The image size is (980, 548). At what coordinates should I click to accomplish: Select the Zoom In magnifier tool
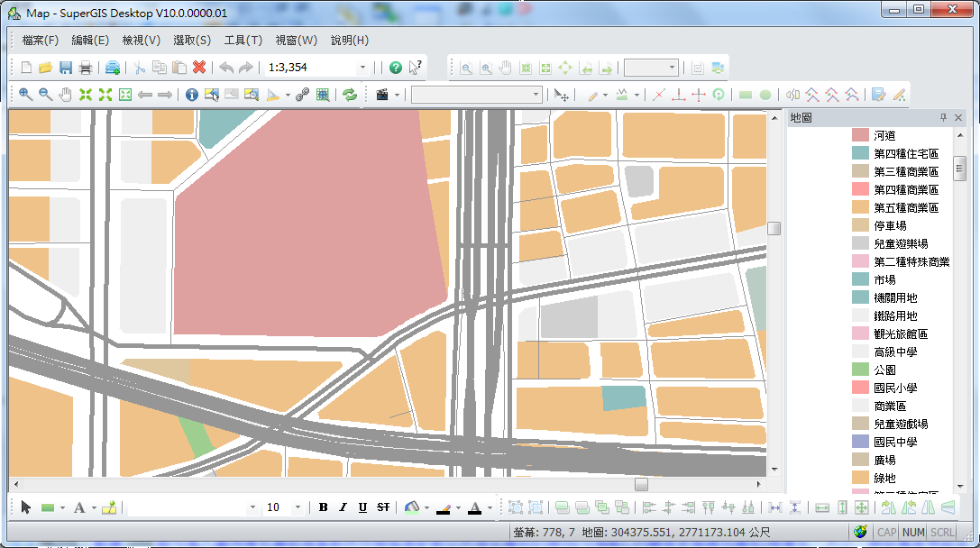25,95
